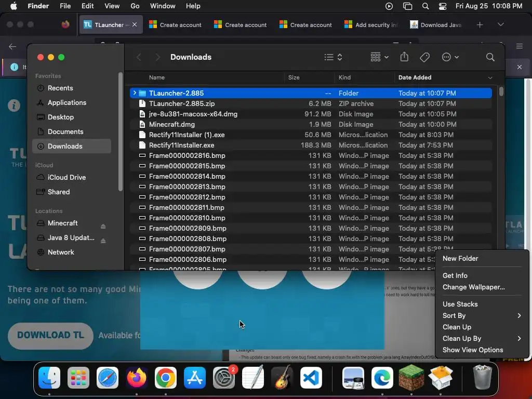Open the group-by grid dropdown

[x=379, y=57]
